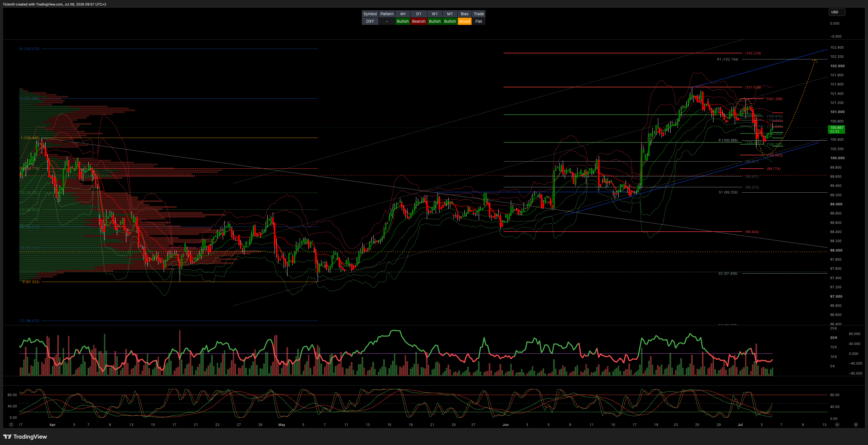Click the Fibonacci 1 (100.445) label
Screen dimensions: 868x445
tap(30, 138)
